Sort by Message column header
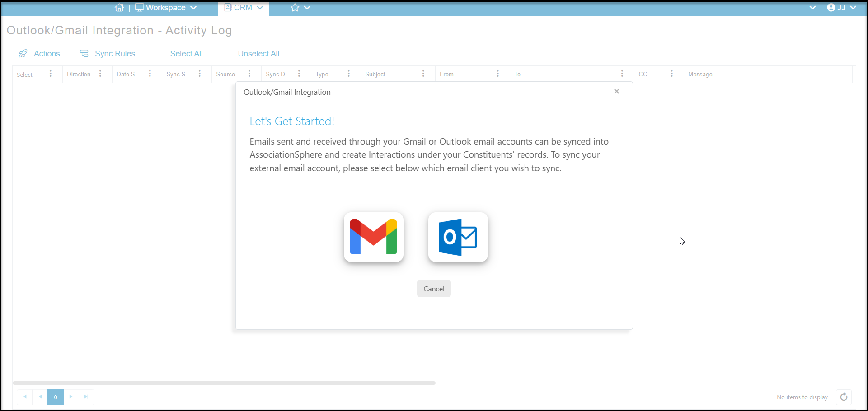 point(700,75)
